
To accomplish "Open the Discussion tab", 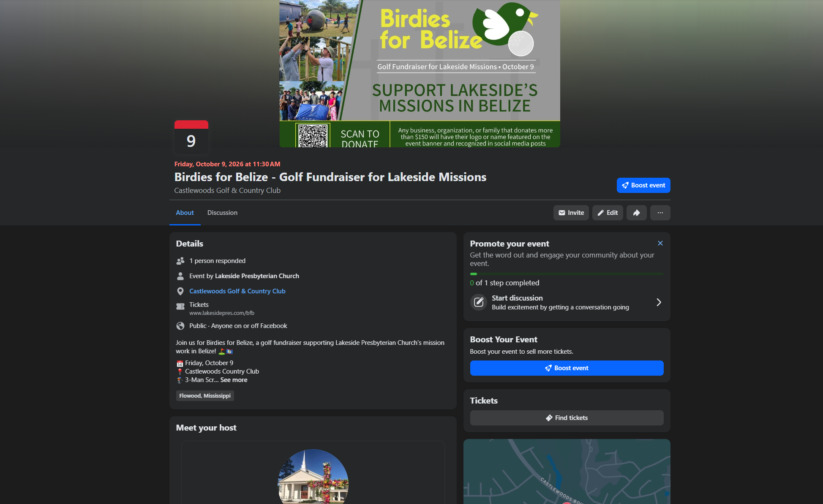I will 222,213.
